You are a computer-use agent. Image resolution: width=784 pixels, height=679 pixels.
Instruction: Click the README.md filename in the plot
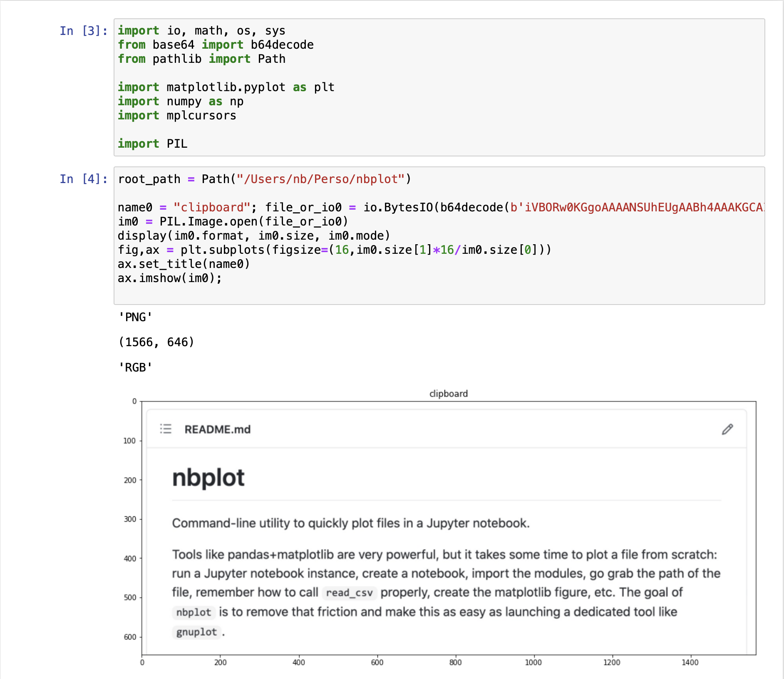click(x=218, y=429)
